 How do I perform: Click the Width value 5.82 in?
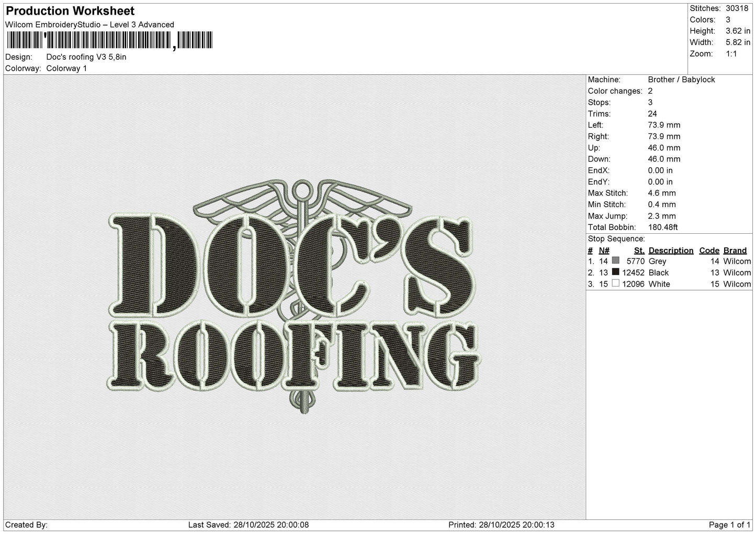[738, 42]
